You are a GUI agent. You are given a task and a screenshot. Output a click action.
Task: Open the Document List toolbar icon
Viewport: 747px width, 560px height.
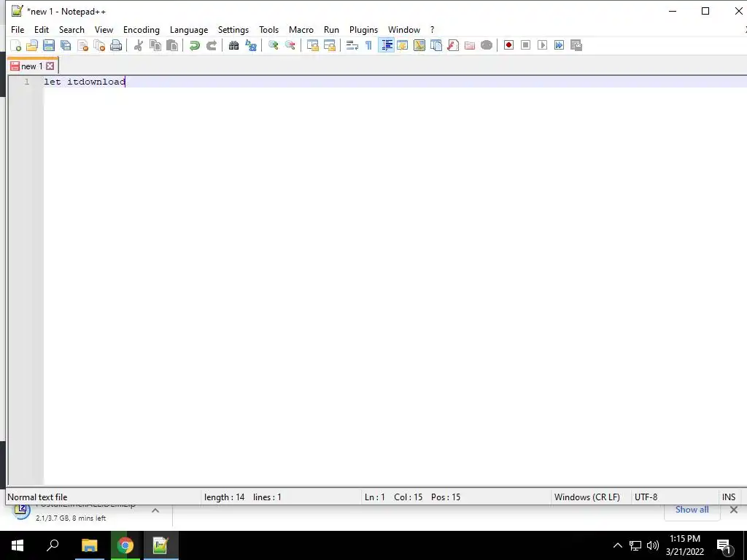tap(436, 45)
